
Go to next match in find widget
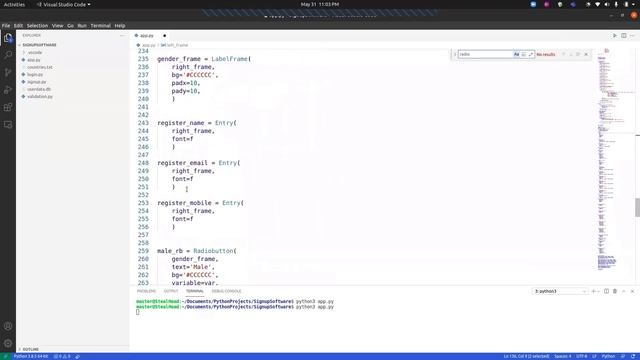[571, 54]
